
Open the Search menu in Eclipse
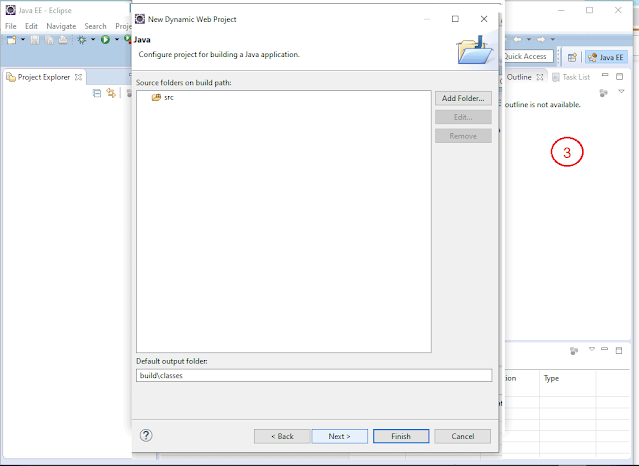tap(95, 26)
